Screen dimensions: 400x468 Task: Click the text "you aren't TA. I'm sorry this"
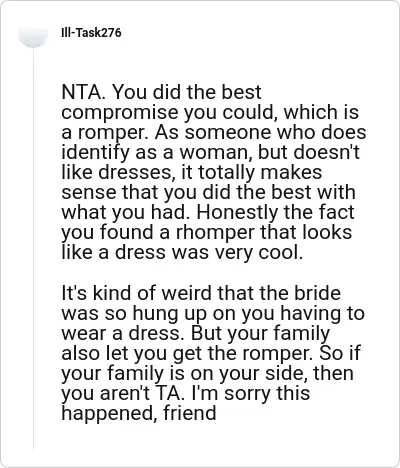click(186, 393)
